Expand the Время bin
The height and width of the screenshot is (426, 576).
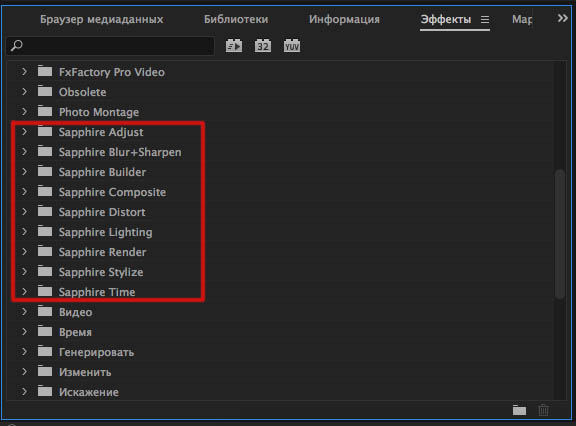(x=24, y=331)
